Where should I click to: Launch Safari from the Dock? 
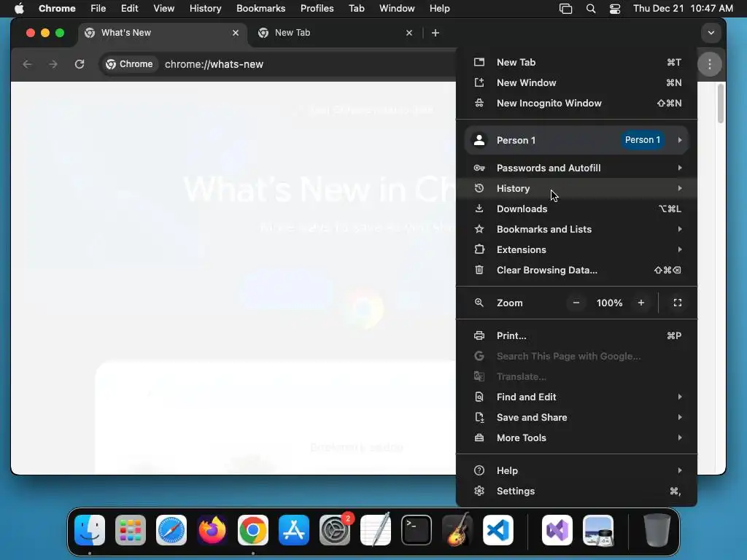[171, 530]
